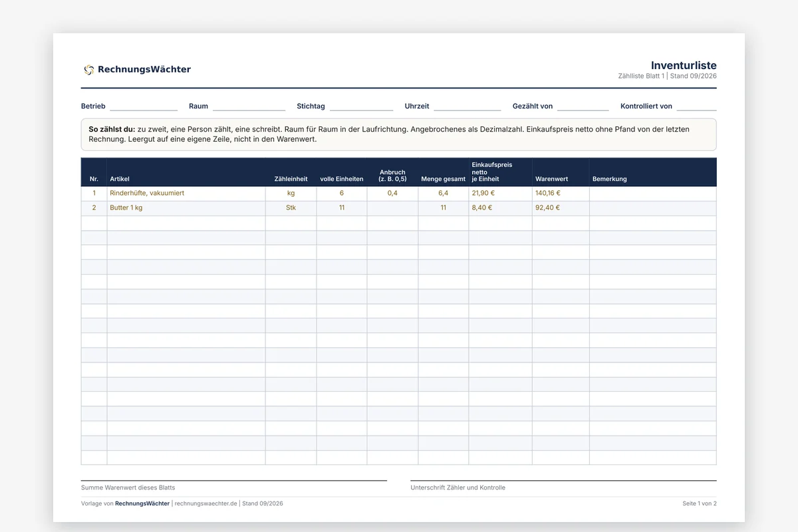Click the price cell 21,90 €
Viewport: 798px width, 532px height.
[500, 193]
